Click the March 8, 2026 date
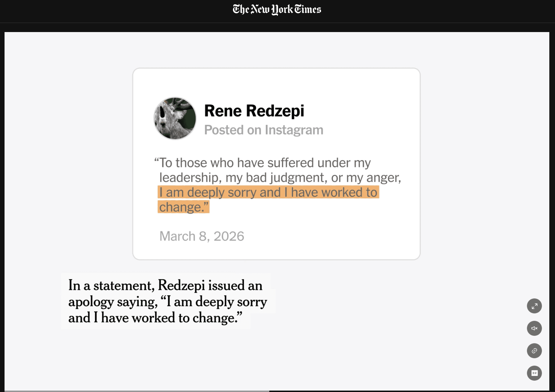Viewport: 555px width, 392px height. pyautogui.click(x=202, y=236)
